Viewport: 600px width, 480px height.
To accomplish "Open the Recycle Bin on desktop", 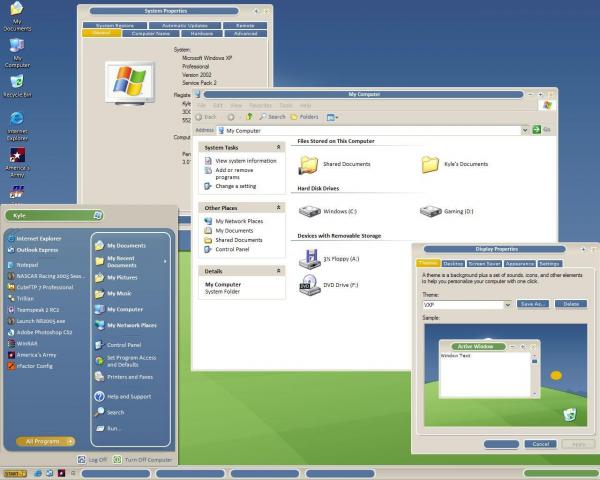I will point(17,86).
